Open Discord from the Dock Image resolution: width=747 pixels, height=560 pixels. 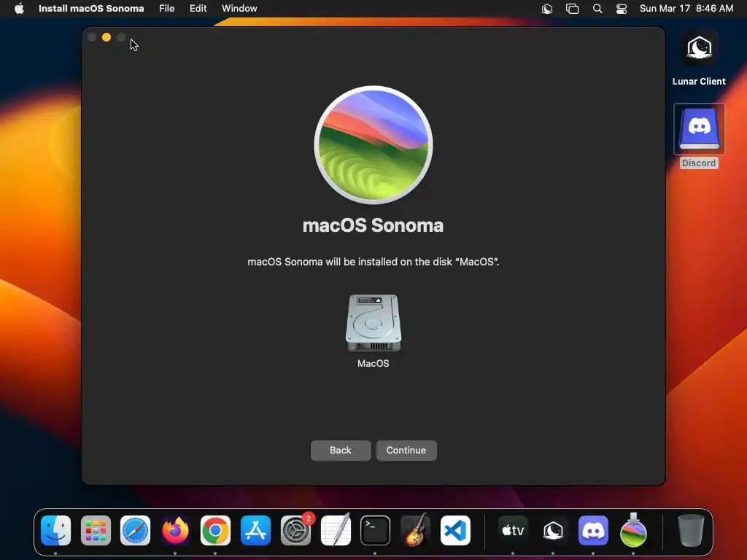point(593,530)
